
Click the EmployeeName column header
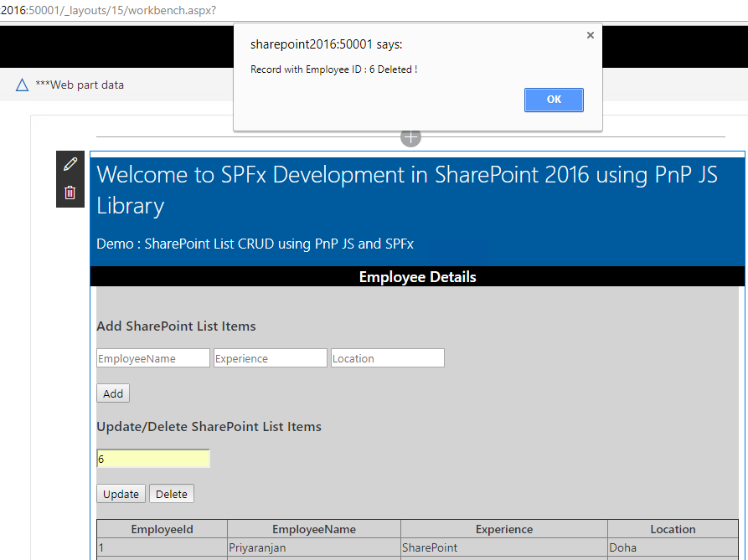point(314,529)
